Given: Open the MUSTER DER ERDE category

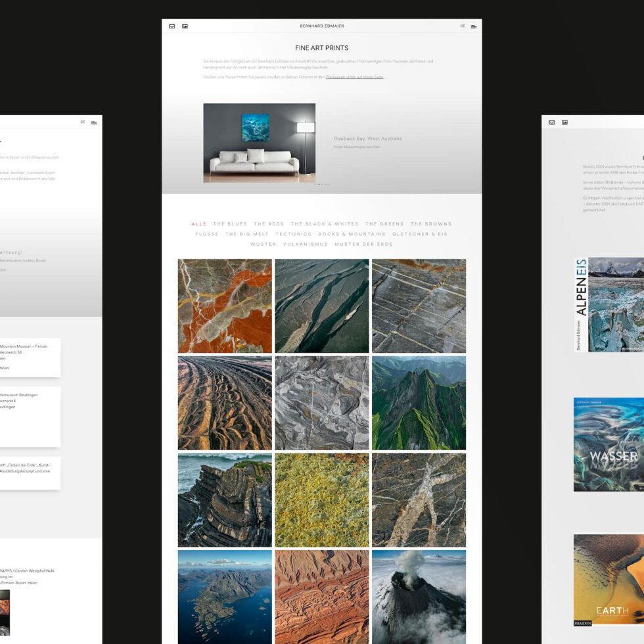Looking at the screenshot, I should pyautogui.click(x=363, y=244).
